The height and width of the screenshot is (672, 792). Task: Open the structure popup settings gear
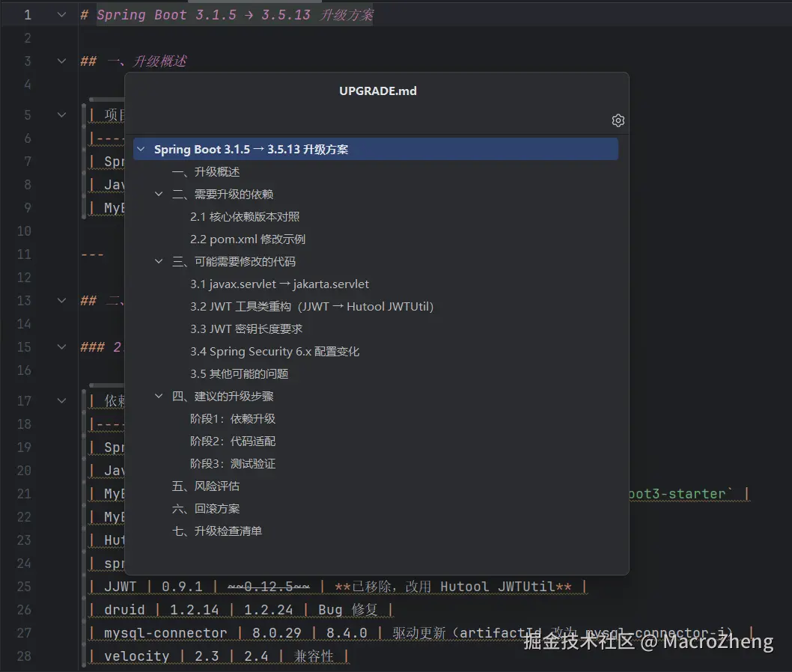[x=618, y=120]
